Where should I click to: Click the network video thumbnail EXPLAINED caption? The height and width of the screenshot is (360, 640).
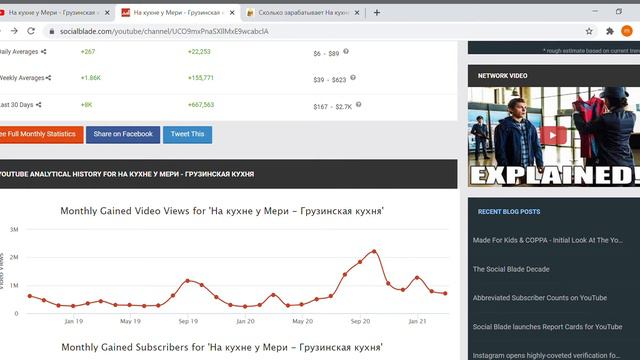[x=554, y=176]
